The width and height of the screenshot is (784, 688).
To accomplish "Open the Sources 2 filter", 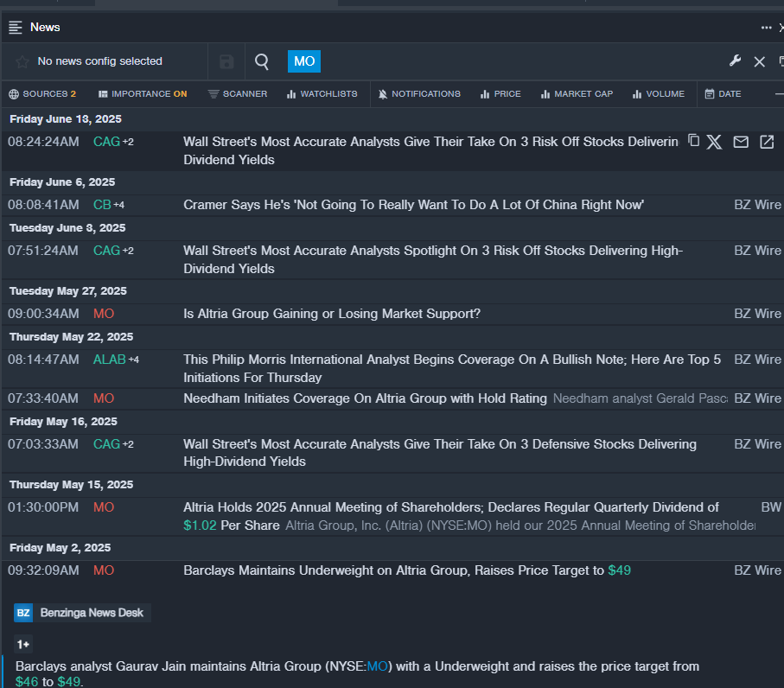I will pos(42,94).
